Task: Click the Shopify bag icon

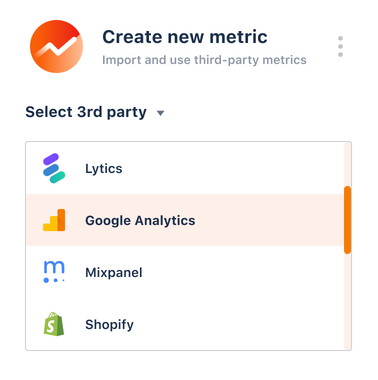Action: 54,324
